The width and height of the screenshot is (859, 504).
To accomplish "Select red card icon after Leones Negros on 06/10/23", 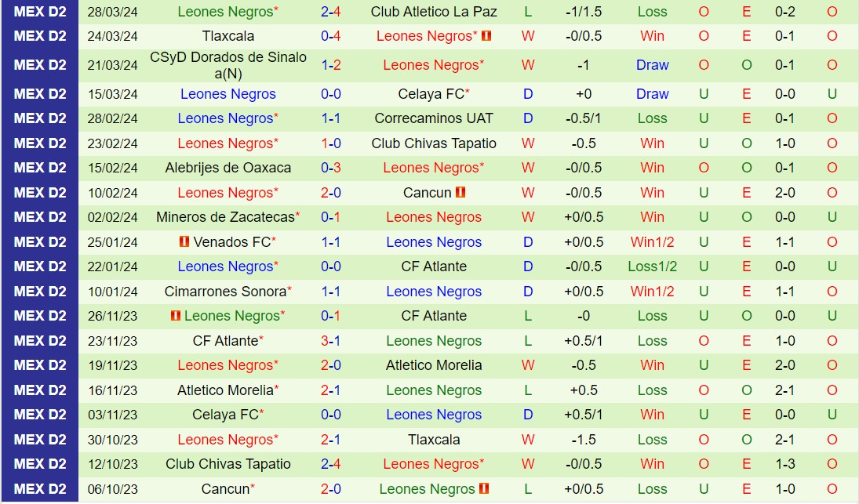I will coord(485,489).
